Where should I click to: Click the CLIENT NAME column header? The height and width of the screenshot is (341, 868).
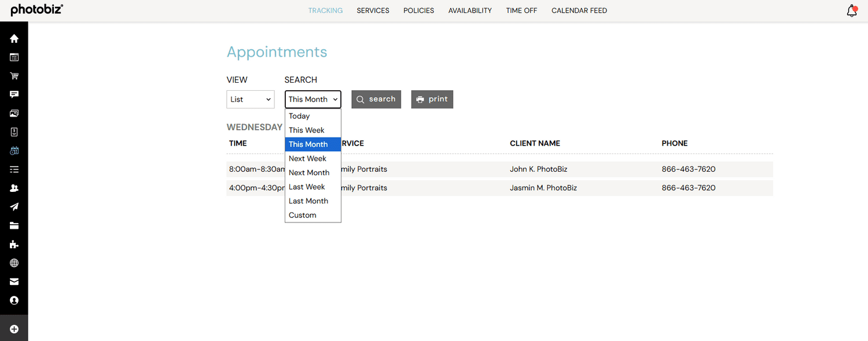point(535,143)
